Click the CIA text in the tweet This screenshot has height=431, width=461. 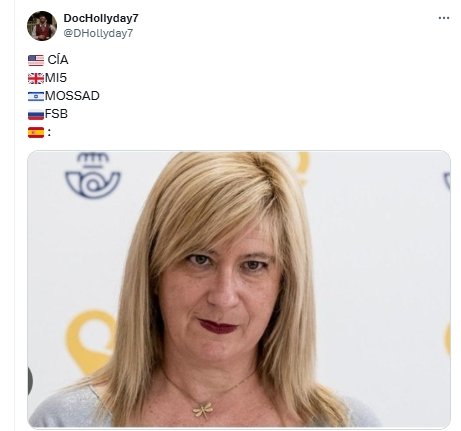(x=58, y=60)
